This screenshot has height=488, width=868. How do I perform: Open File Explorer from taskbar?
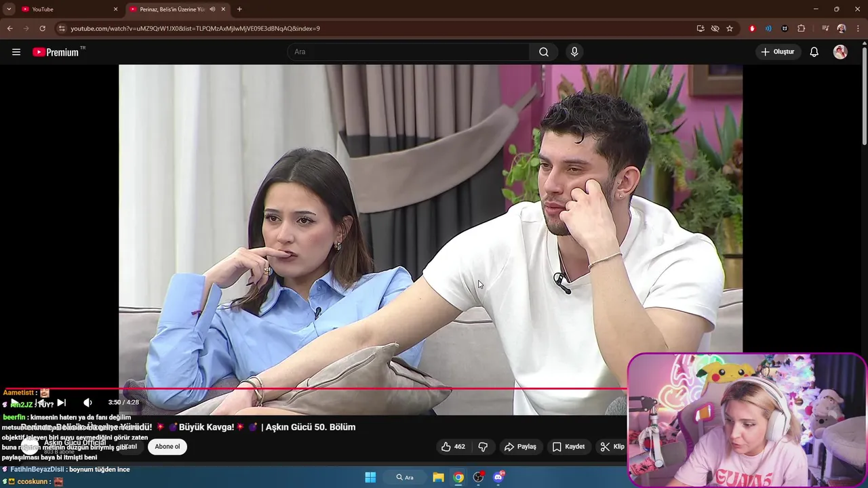(438, 477)
